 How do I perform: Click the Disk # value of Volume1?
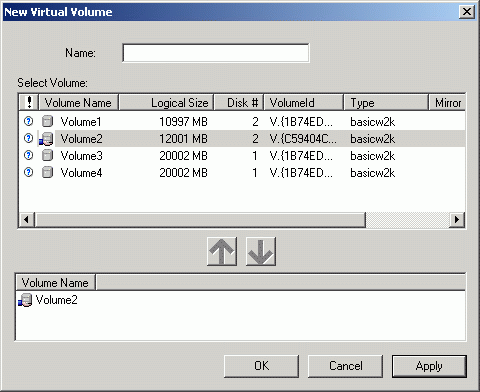point(255,122)
